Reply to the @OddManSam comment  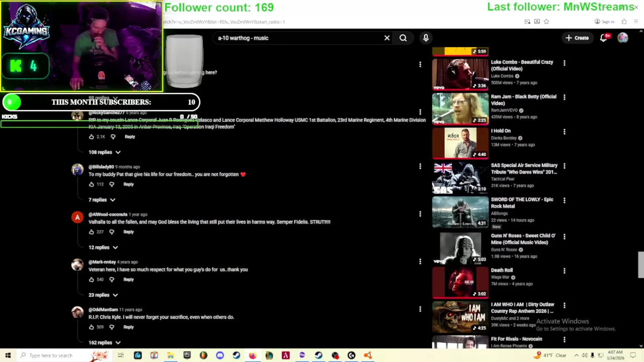tap(128, 327)
